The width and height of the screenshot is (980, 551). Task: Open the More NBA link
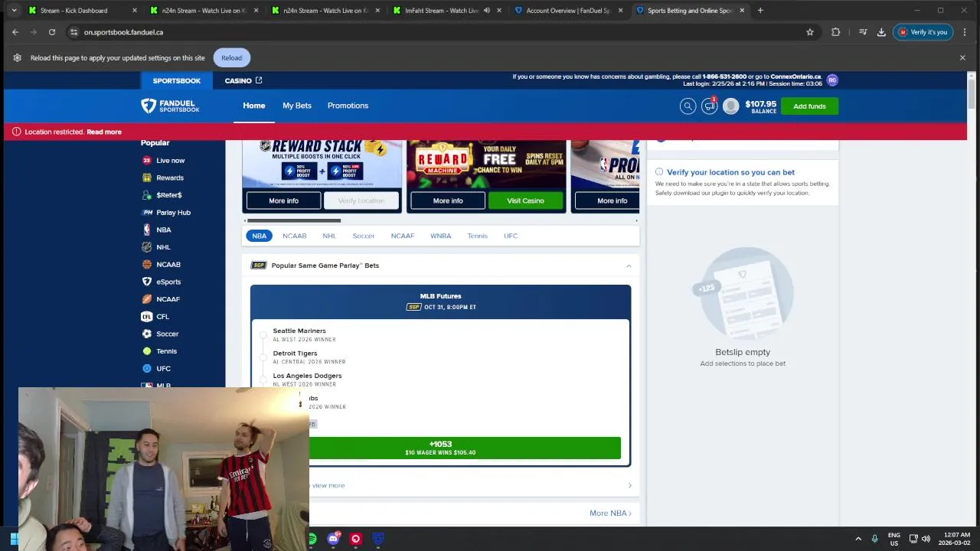point(610,513)
